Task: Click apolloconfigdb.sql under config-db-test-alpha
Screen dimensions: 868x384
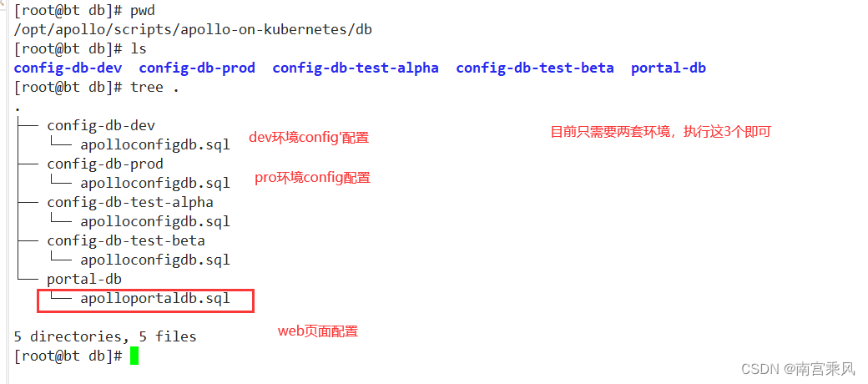Action: [x=155, y=222]
